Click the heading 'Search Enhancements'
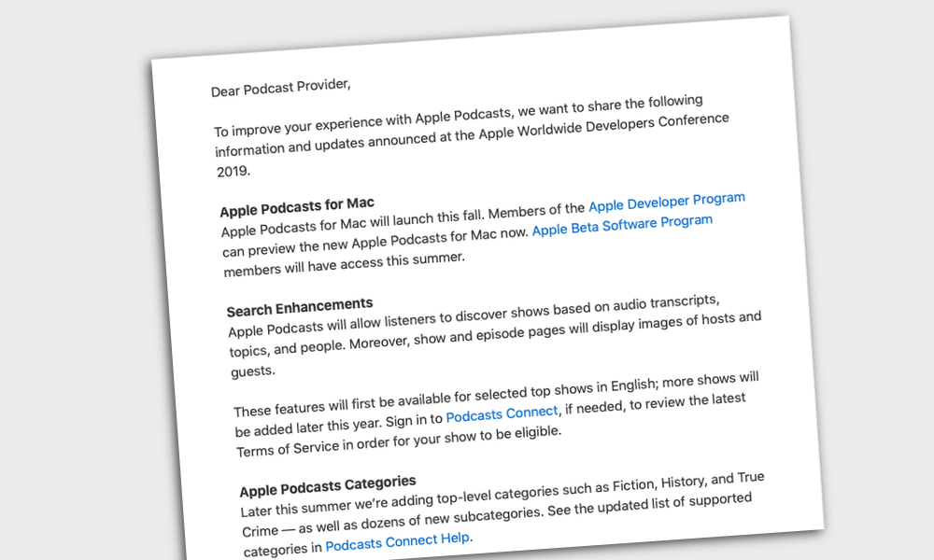 pyautogui.click(x=300, y=308)
